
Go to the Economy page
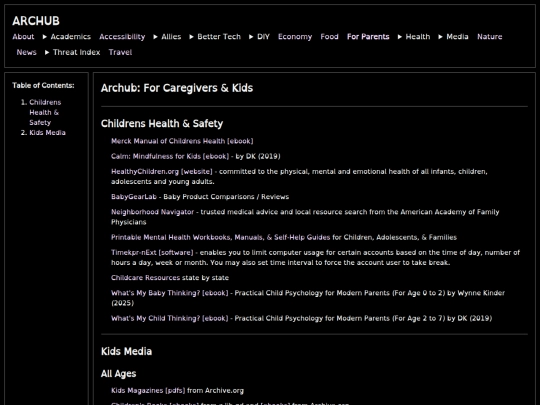click(295, 37)
